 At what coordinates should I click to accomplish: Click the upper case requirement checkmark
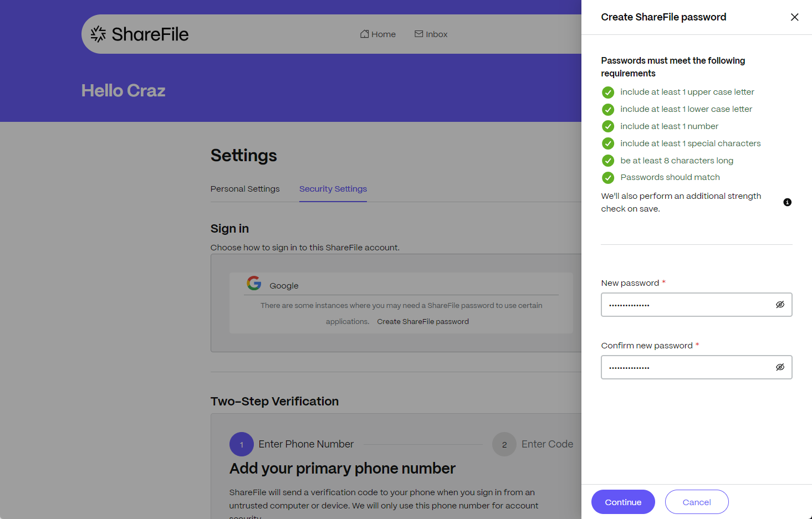[x=608, y=93]
